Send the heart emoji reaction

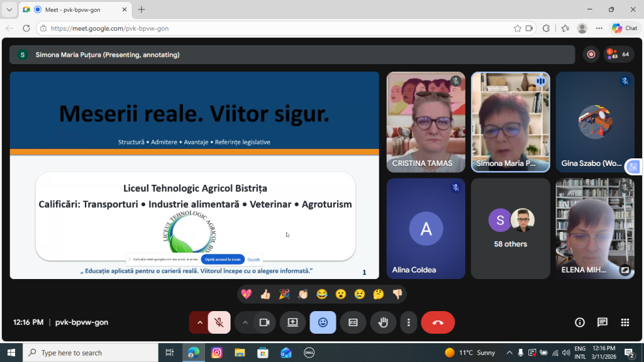[247, 294]
